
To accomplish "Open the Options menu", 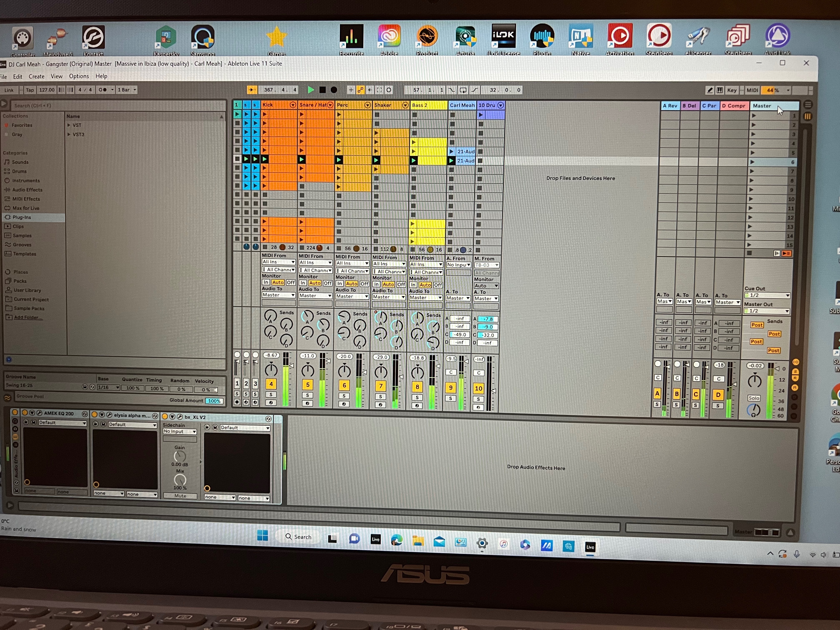I will pyautogui.click(x=79, y=76).
